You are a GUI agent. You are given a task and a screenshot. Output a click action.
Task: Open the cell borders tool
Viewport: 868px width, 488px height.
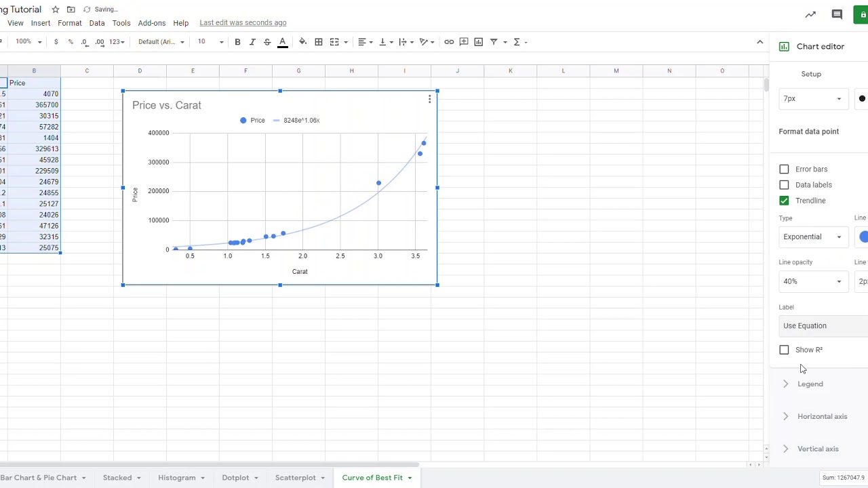point(319,42)
